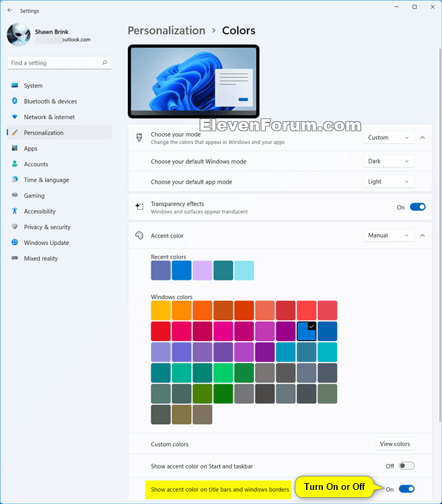
Task: Open the Accent color Manual dropdown
Action: [x=389, y=236]
